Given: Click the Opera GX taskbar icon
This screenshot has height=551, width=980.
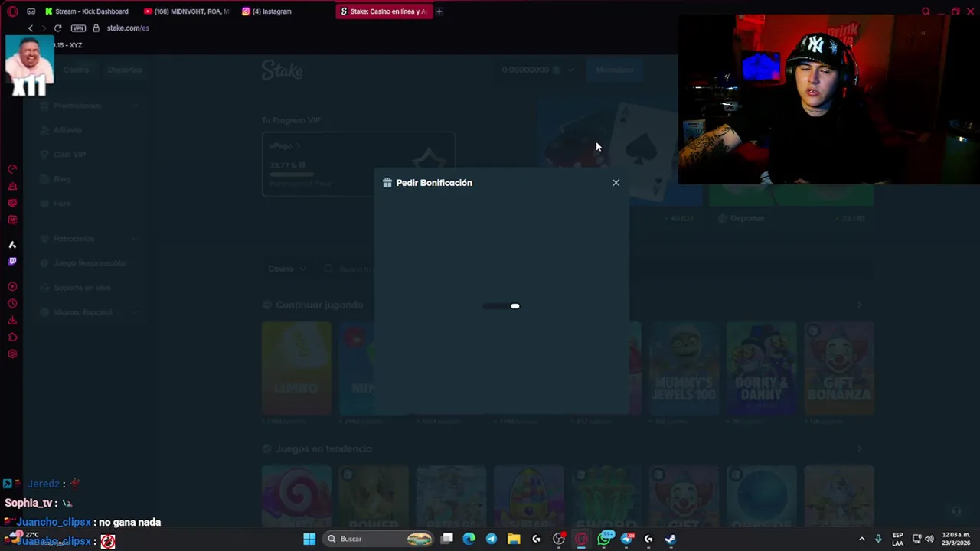Looking at the screenshot, I should pyautogui.click(x=582, y=539).
